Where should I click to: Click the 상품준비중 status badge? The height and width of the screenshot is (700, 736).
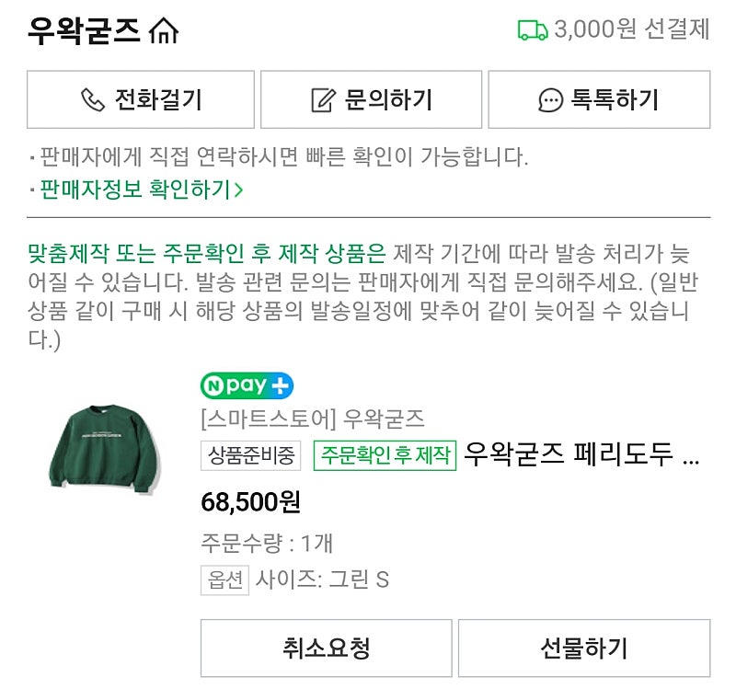pyautogui.click(x=251, y=455)
